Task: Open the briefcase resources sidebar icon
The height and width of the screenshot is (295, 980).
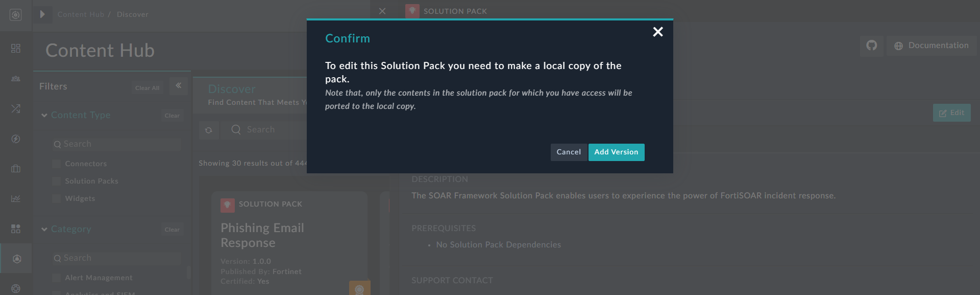Action: click(16, 169)
